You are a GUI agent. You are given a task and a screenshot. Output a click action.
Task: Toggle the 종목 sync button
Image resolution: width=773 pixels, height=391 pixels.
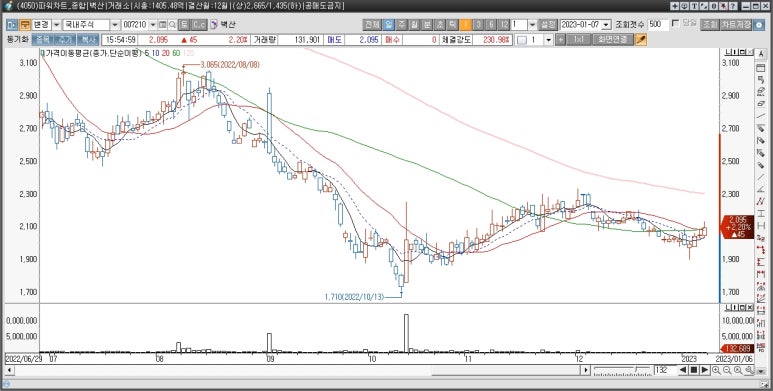43,40
